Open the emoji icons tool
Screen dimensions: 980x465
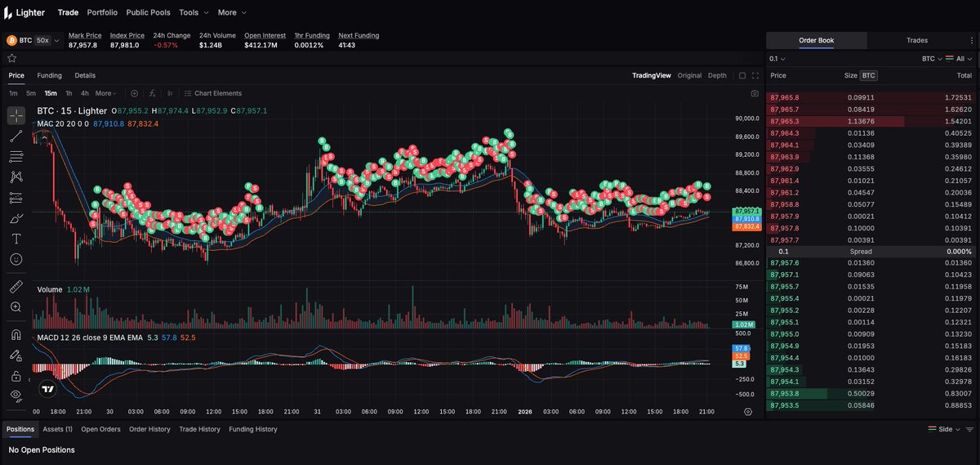tap(16, 258)
